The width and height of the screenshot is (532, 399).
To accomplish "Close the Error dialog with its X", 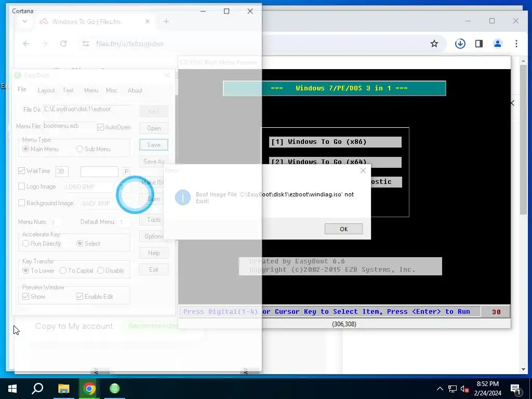I will (363, 170).
